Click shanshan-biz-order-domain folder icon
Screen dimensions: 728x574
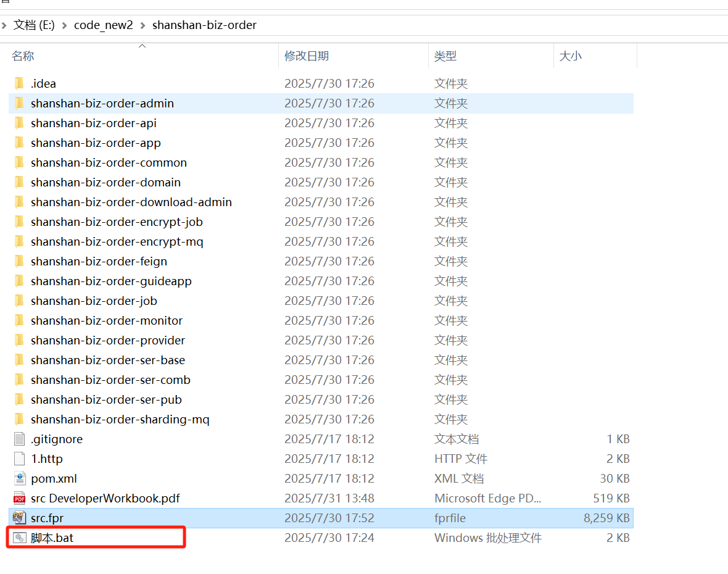[x=19, y=182]
